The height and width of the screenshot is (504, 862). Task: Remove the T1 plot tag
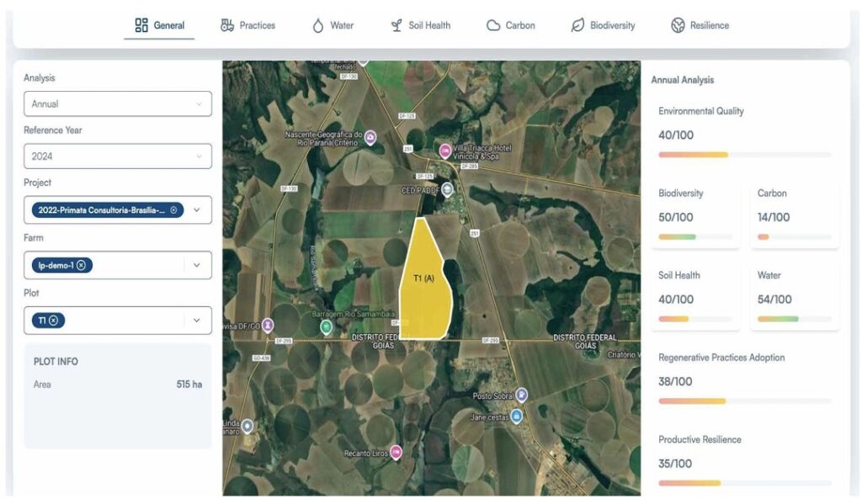(53, 321)
